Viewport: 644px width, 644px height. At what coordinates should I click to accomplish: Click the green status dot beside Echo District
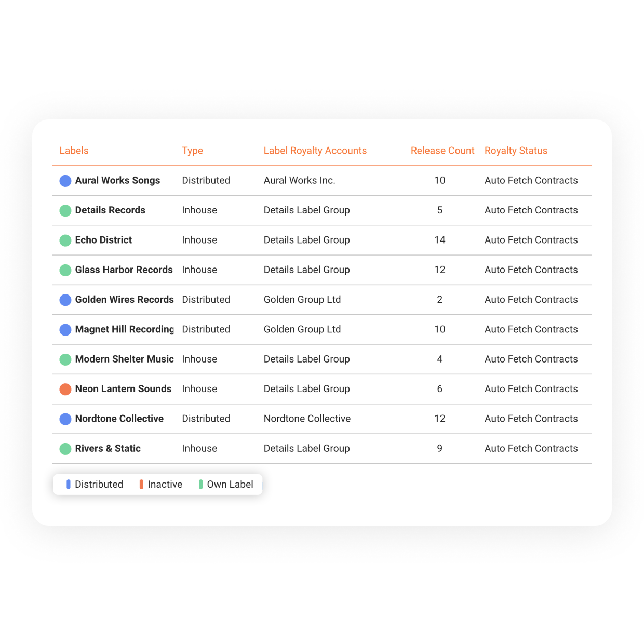point(65,240)
